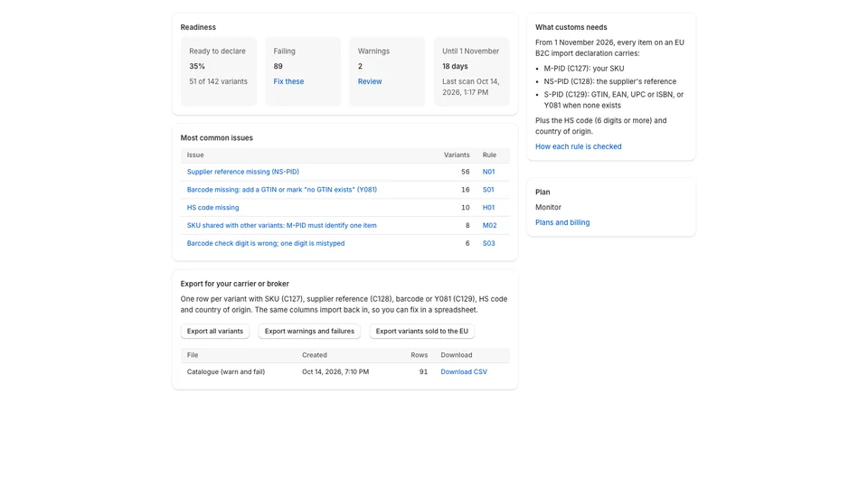Open rule H01 link
868x488 pixels.
(489, 208)
